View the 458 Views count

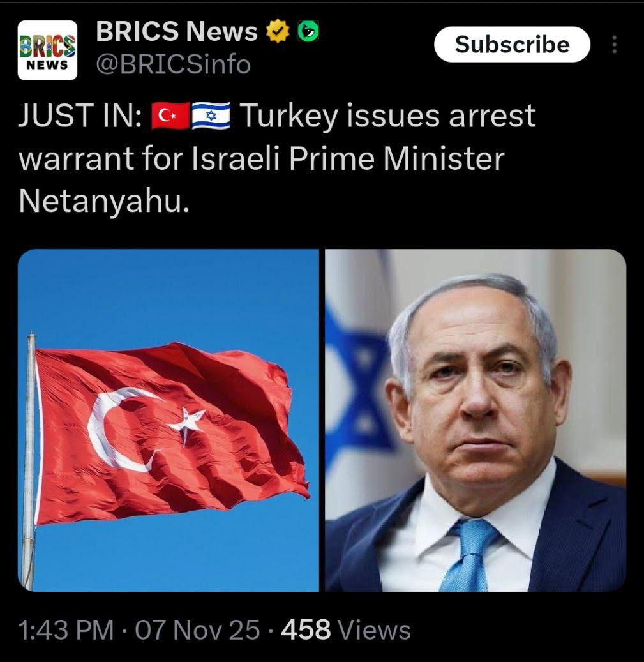tap(346, 630)
